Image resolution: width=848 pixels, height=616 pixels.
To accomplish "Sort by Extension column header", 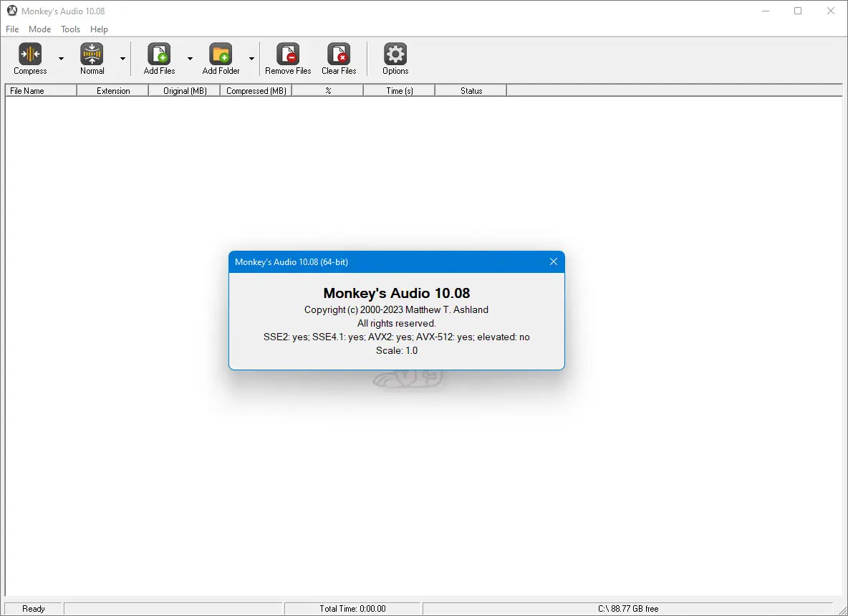I will coord(113,91).
